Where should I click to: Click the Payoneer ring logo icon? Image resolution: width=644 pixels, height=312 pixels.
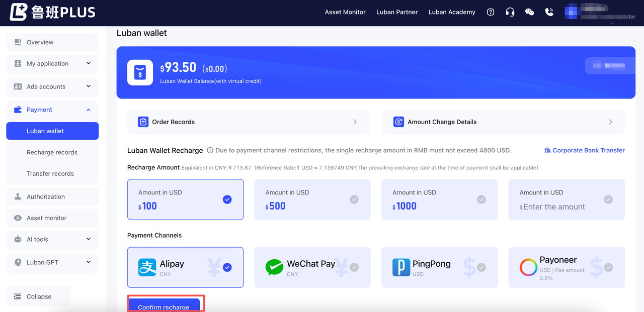(528, 267)
